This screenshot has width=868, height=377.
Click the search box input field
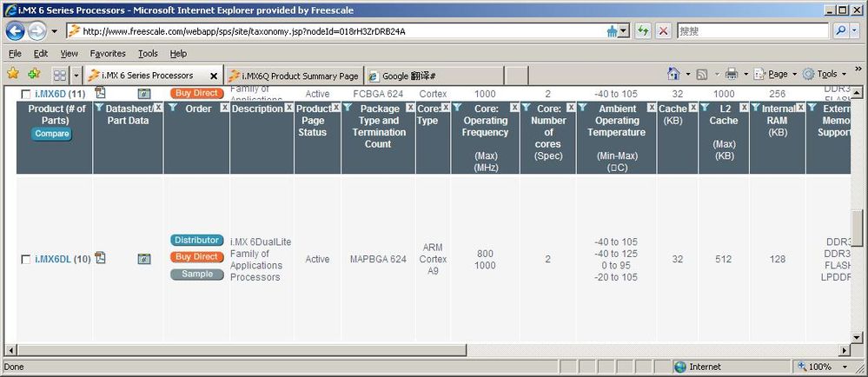pyautogui.click(x=752, y=31)
